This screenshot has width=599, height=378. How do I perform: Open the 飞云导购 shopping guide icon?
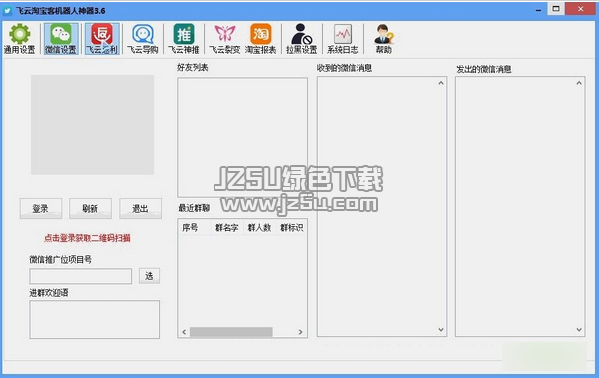[142, 39]
